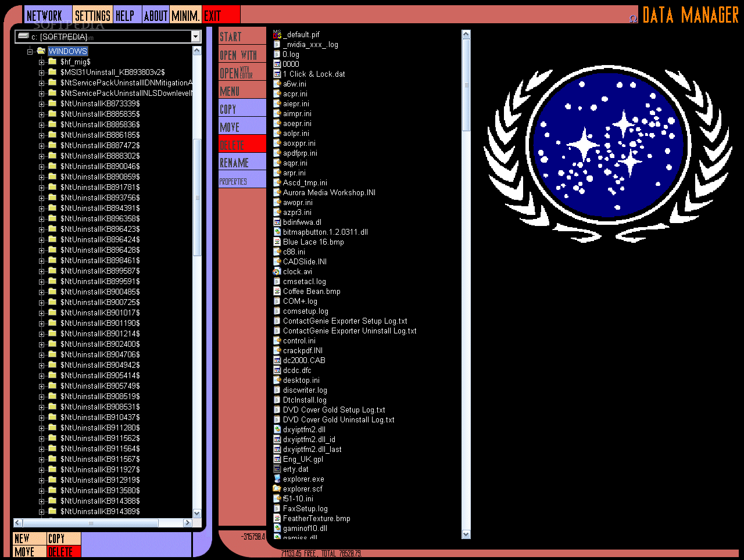The image size is (744, 560).
Task: Click the explorer.exe file icon
Action: pyautogui.click(x=277, y=479)
